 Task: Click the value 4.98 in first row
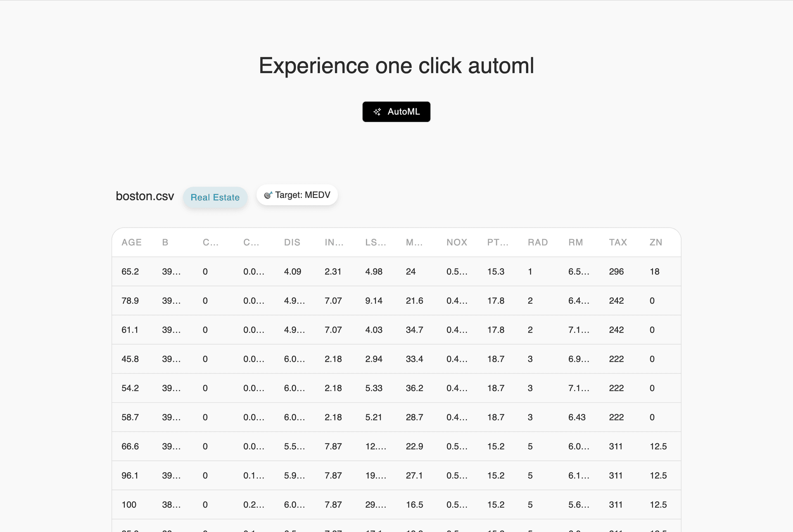pyautogui.click(x=374, y=272)
